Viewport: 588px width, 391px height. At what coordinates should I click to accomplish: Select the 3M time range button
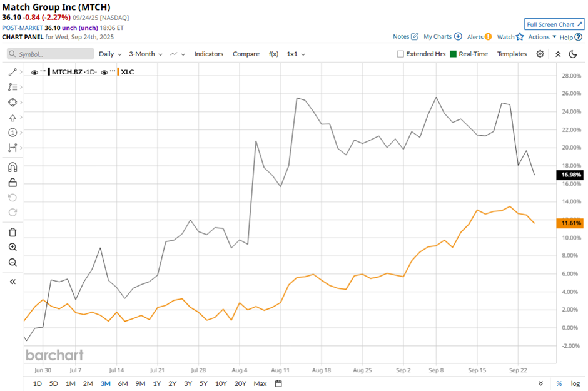105,383
